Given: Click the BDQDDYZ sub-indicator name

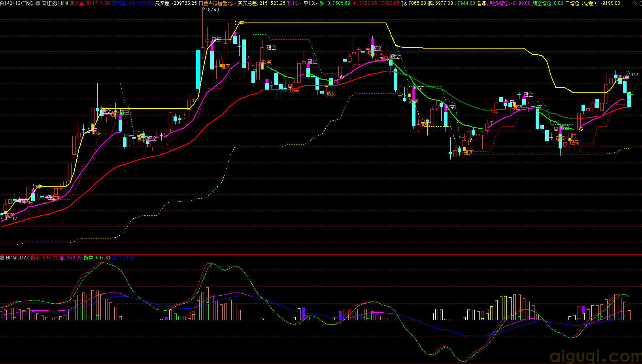Looking at the screenshot, I should (17, 258).
